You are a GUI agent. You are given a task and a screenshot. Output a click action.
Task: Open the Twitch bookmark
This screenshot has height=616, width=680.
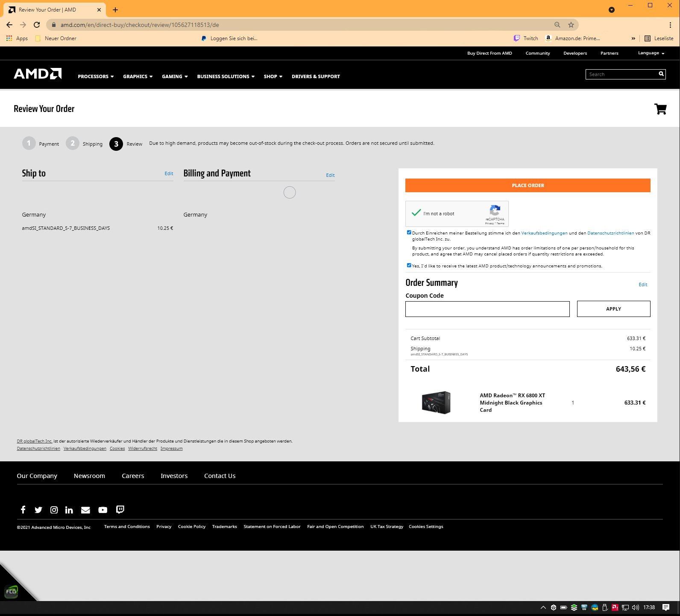coord(526,38)
